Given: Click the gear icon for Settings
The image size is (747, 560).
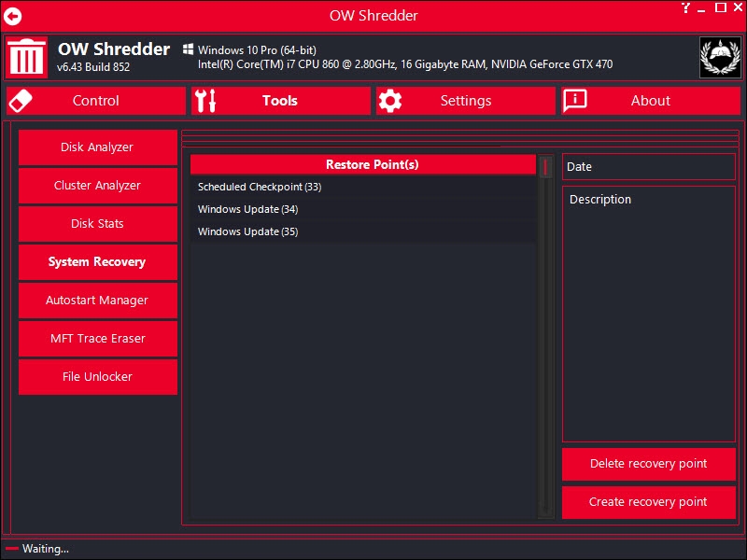Looking at the screenshot, I should pos(390,101).
